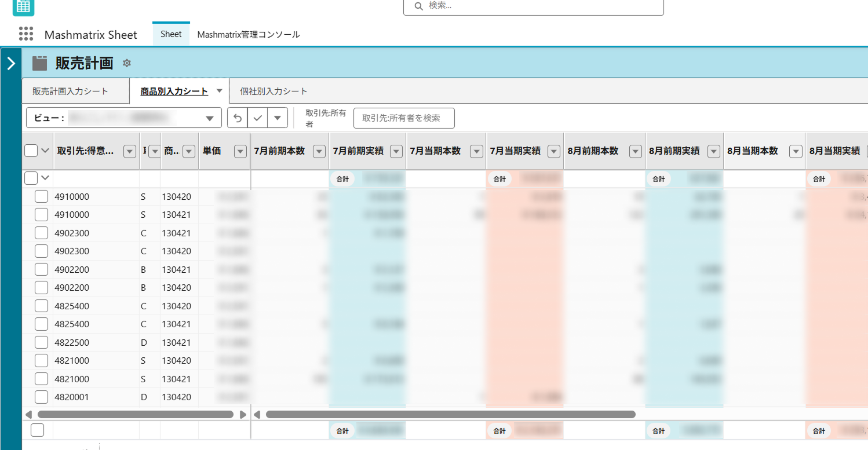This screenshot has height=450, width=868.
Task: Open the app launcher grid icon
Action: pos(26,34)
